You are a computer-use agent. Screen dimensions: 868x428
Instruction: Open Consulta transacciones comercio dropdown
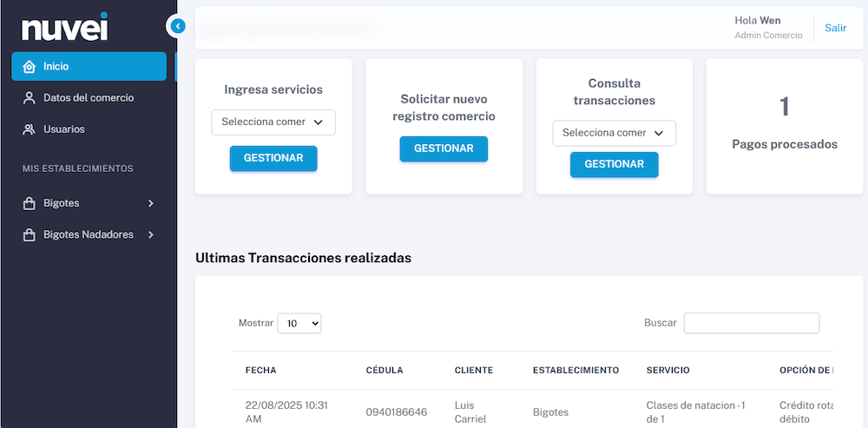[x=615, y=134]
